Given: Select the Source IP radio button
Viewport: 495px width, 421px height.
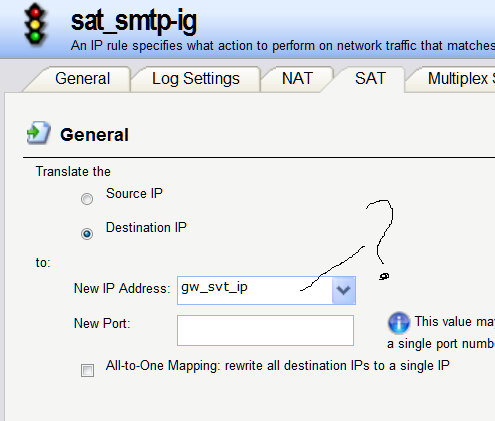Looking at the screenshot, I should 87,199.
